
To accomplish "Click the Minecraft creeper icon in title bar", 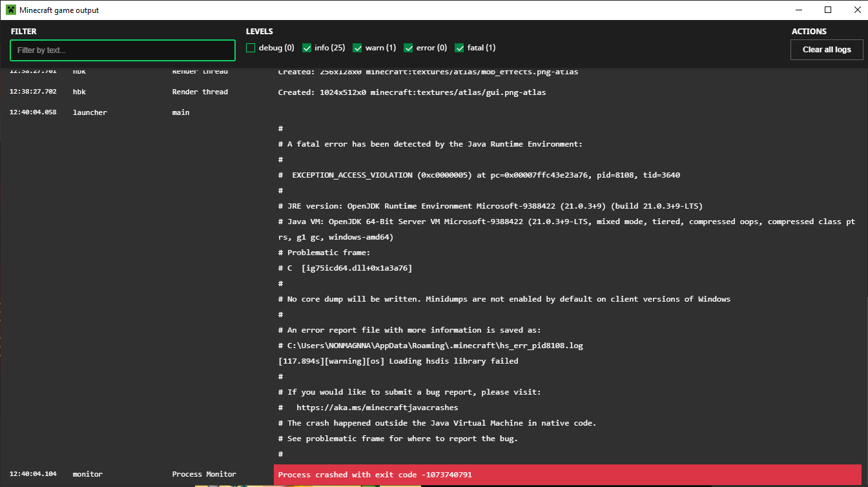I will 11,10.
